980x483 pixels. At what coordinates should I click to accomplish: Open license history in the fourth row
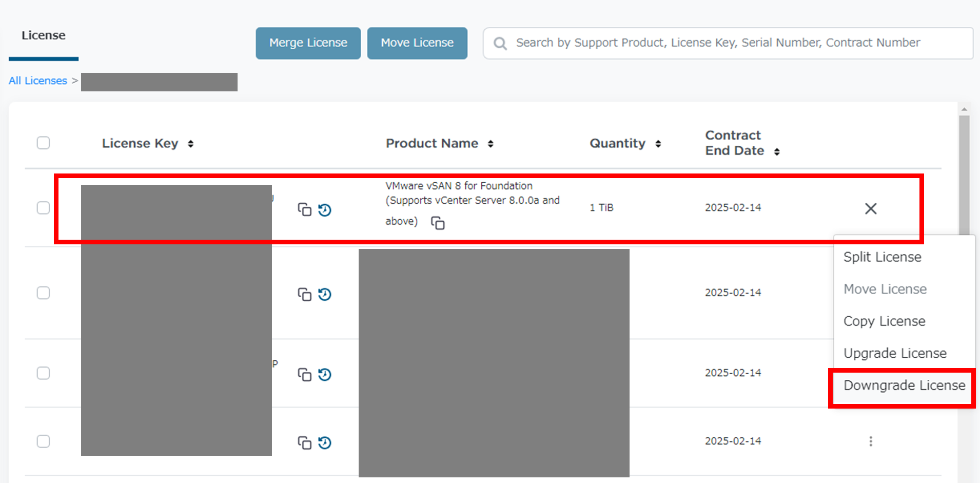[x=325, y=442]
